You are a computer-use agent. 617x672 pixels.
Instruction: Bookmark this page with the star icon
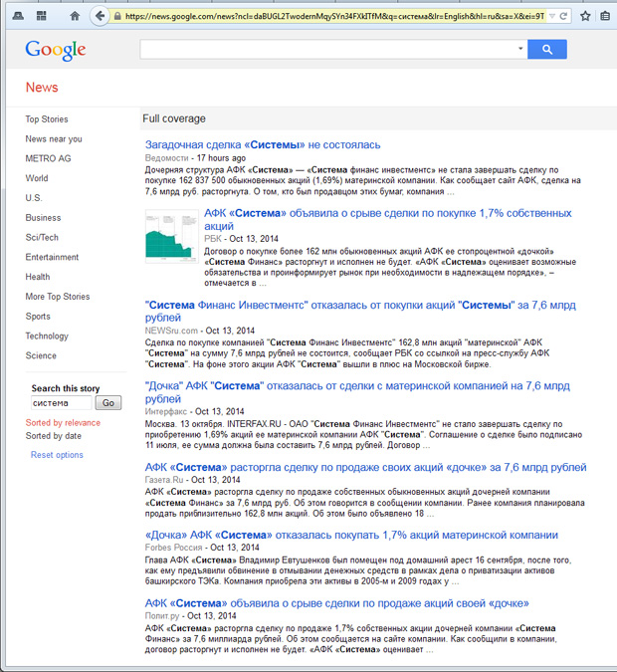585,16
